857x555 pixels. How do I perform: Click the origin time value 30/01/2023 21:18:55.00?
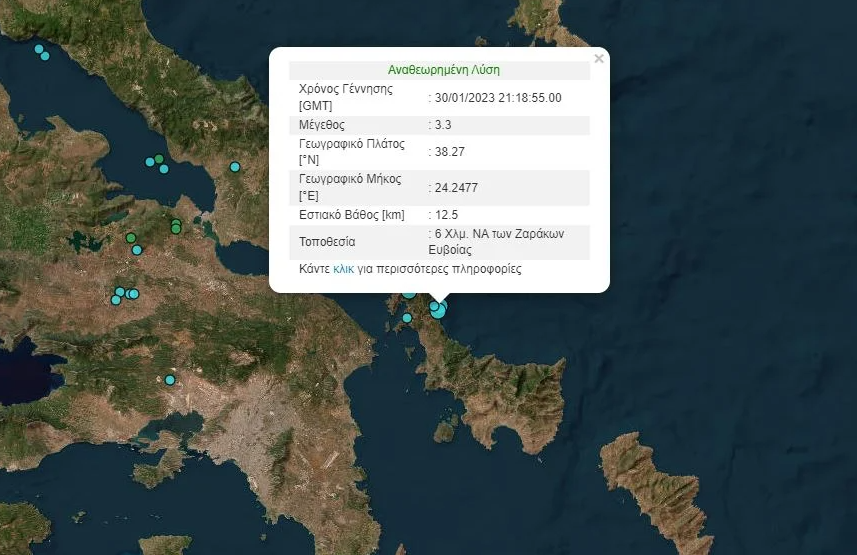498,98
